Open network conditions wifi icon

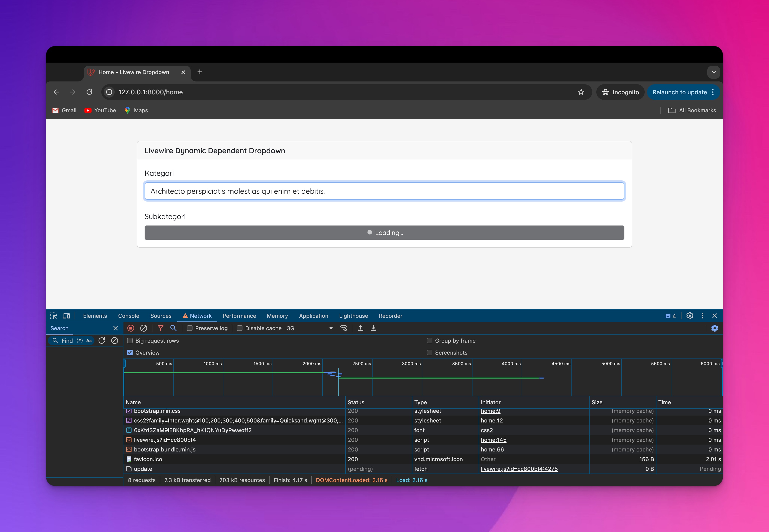click(344, 328)
